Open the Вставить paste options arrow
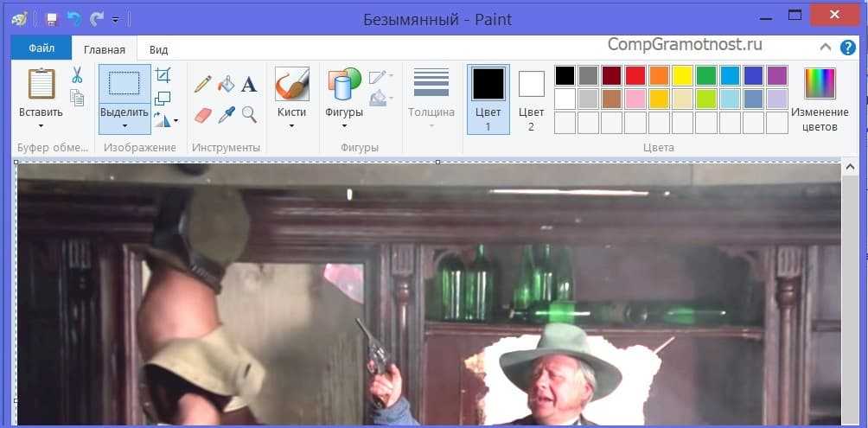The height and width of the screenshot is (428, 868). click(x=41, y=126)
